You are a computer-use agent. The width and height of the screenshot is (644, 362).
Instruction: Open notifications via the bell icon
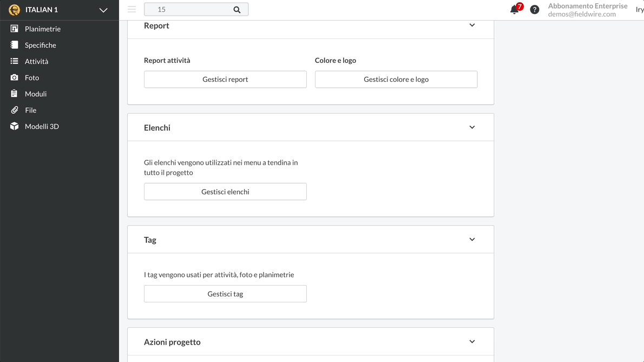click(x=514, y=9)
